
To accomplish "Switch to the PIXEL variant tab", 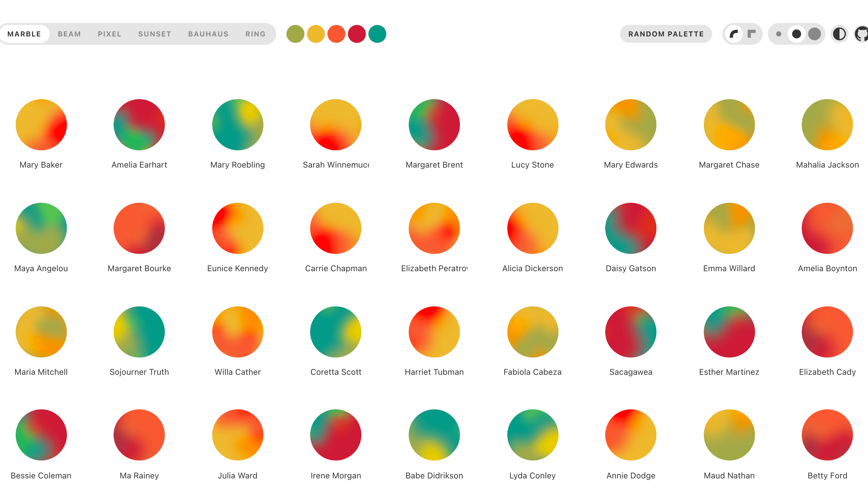I will point(109,34).
